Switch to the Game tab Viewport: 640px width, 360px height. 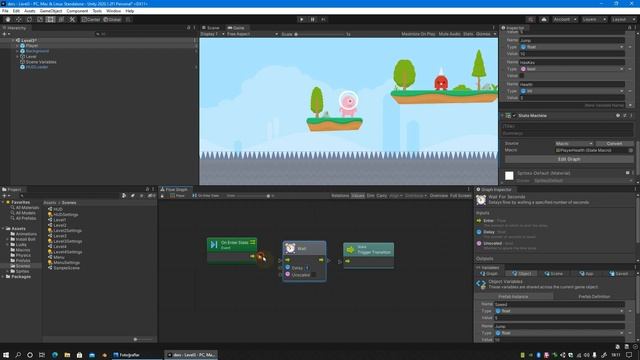[236, 28]
